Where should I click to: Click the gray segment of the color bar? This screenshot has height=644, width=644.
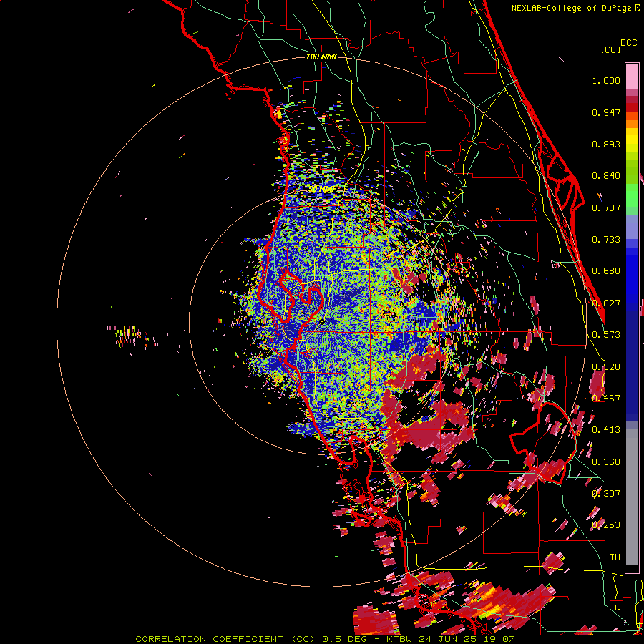(632, 497)
